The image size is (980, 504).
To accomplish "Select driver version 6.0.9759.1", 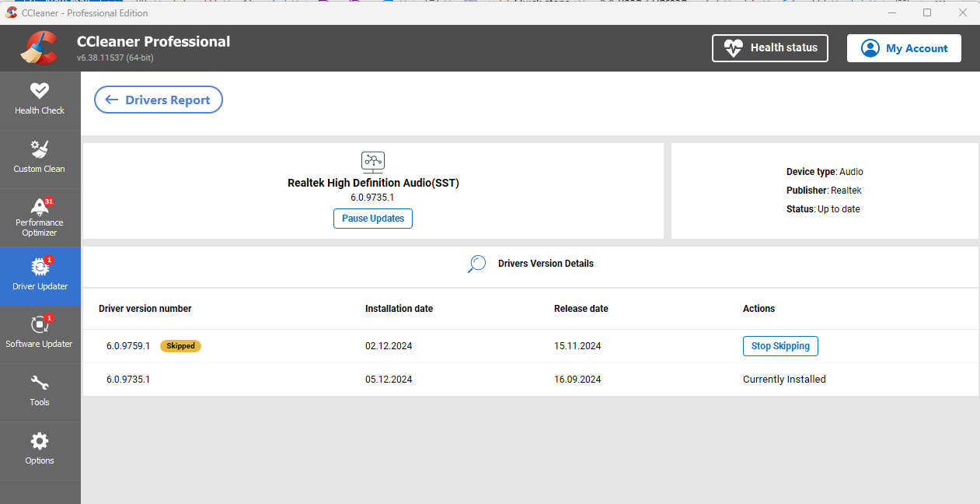I will click(x=128, y=346).
